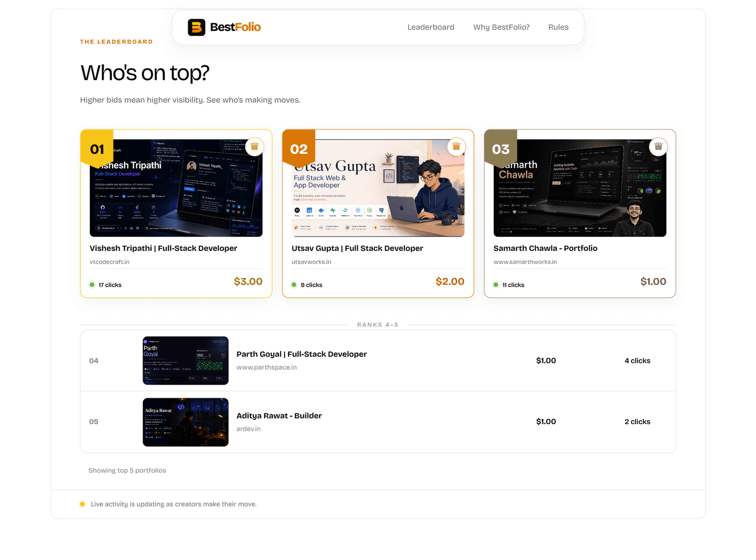Click the 9 clicks count
This screenshot has width=756, height=560.
(x=312, y=285)
